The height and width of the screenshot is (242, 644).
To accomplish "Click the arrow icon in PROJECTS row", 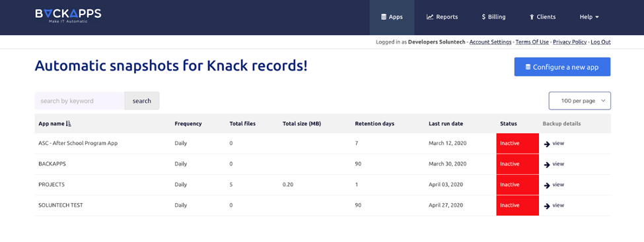I will [547, 185].
